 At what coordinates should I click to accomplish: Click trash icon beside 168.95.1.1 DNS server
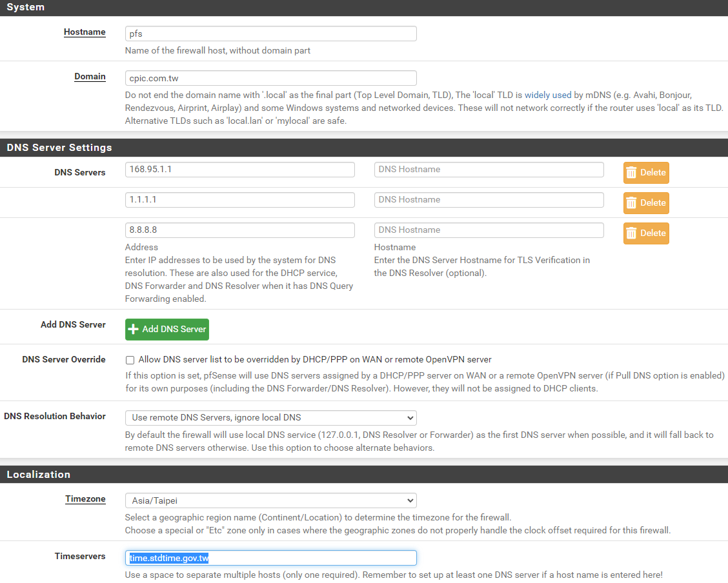632,173
